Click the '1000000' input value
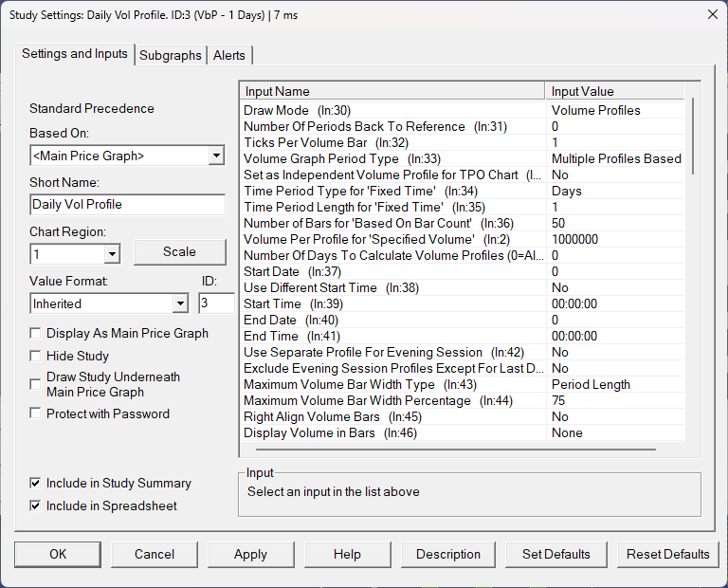 coord(574,239)
